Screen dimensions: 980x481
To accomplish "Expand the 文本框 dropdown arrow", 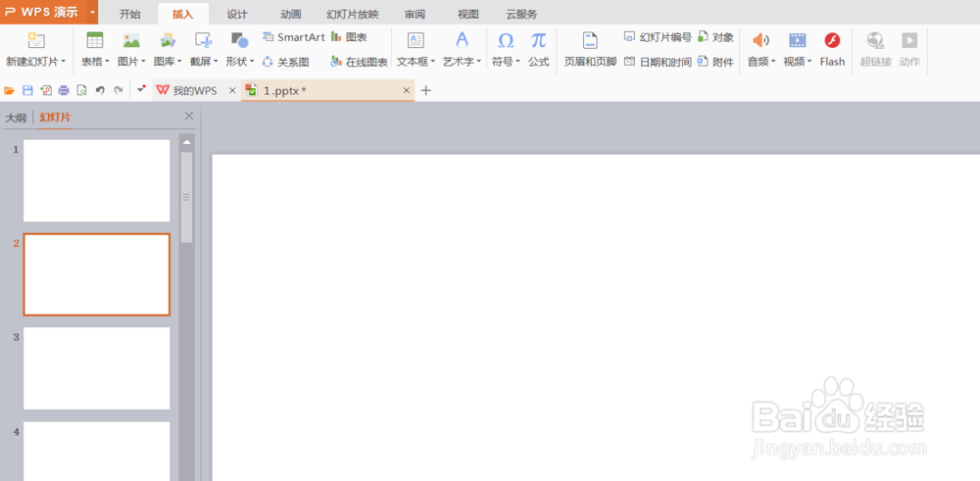I will tap(432, 62).
